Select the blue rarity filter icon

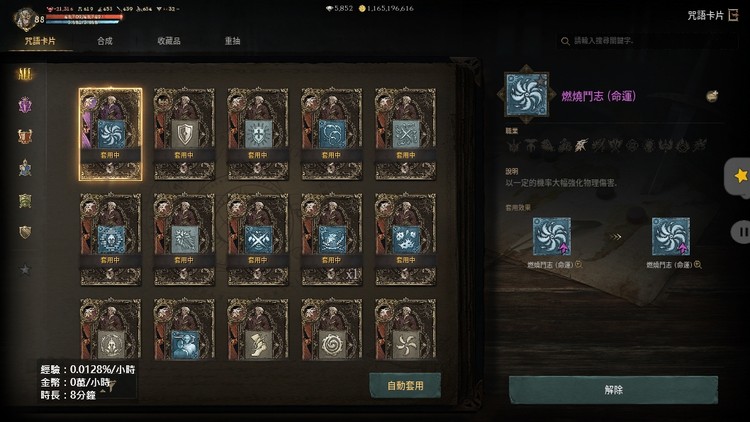point(25,168)
